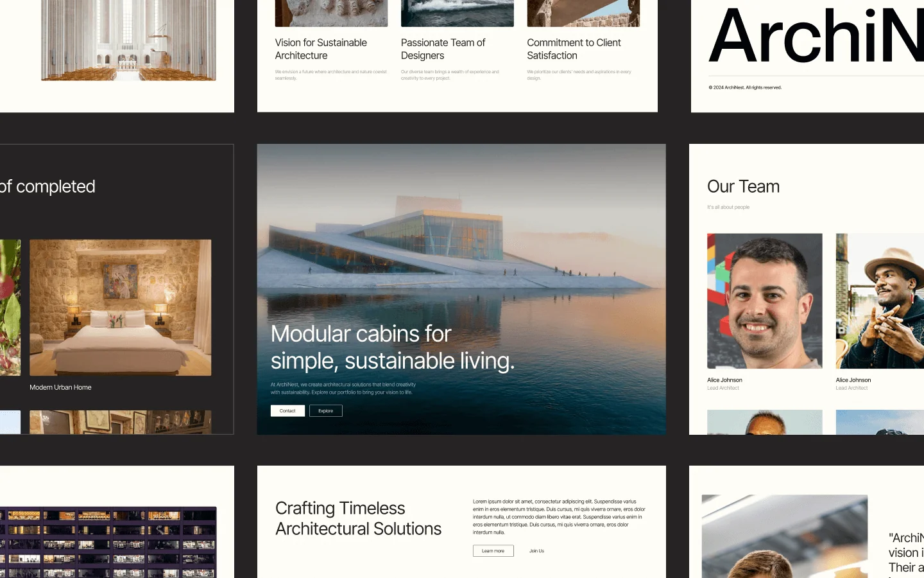Click the Crafting Timeless Architectural Solutions heading
The height and width of the screenshot is (578, 924).
coord(358,518)
